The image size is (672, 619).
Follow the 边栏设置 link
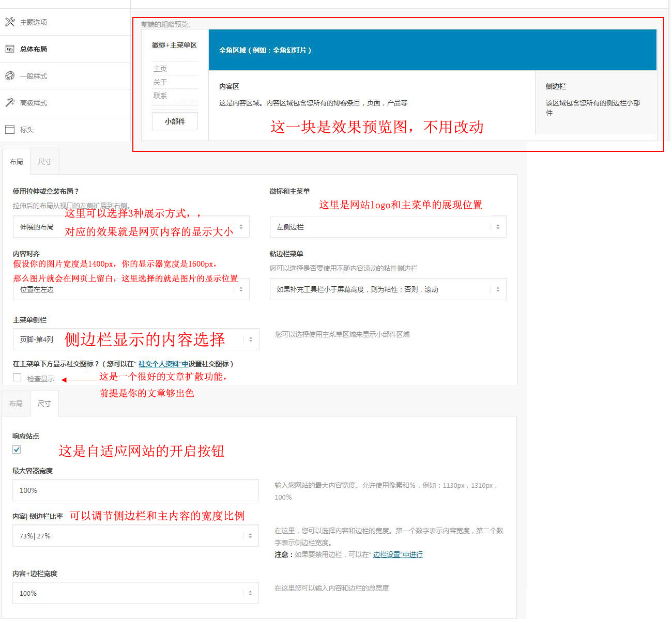tap(398, 554)
